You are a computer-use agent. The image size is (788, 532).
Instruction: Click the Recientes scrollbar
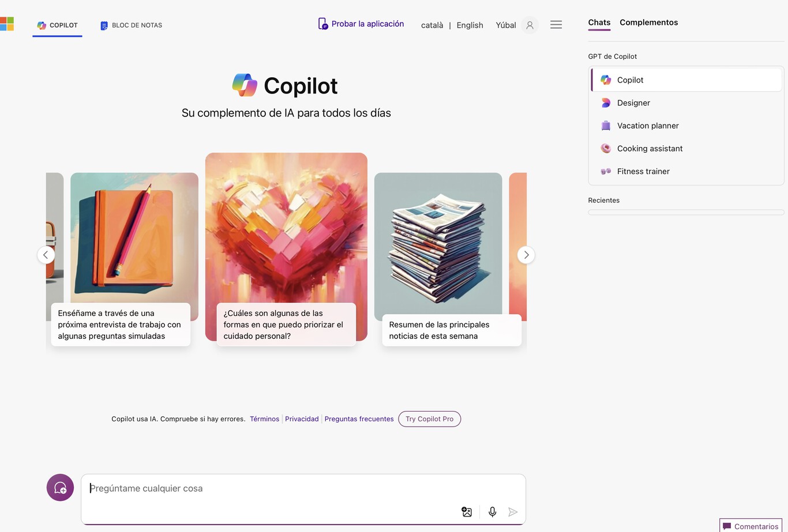tap(686, 212)
